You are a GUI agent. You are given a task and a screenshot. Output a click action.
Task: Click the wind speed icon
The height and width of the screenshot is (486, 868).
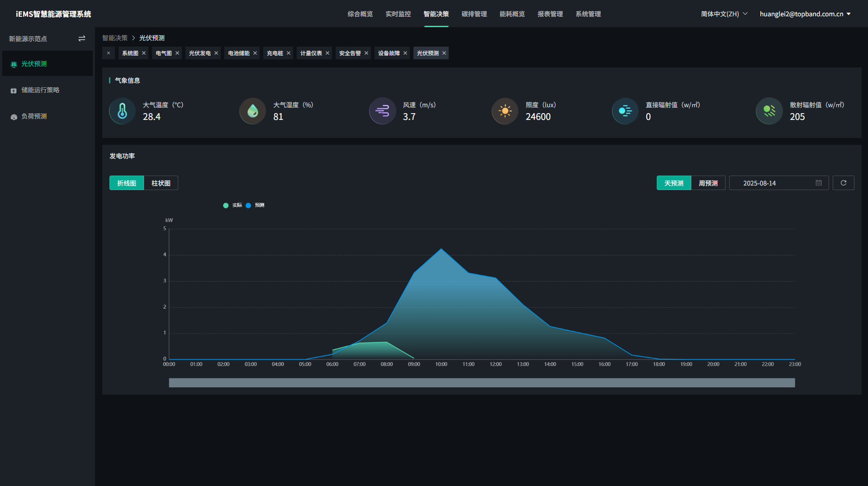[x=382, y=111]
